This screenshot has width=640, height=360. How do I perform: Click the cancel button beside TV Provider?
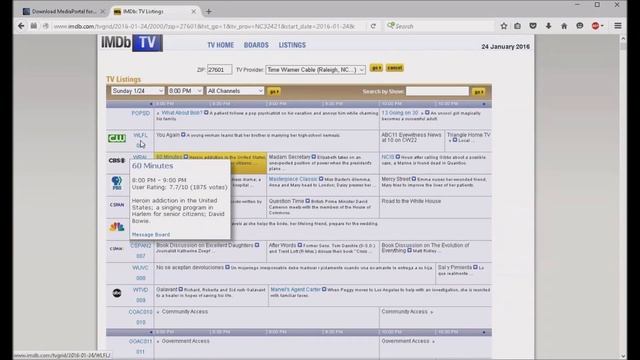[395, 68]
